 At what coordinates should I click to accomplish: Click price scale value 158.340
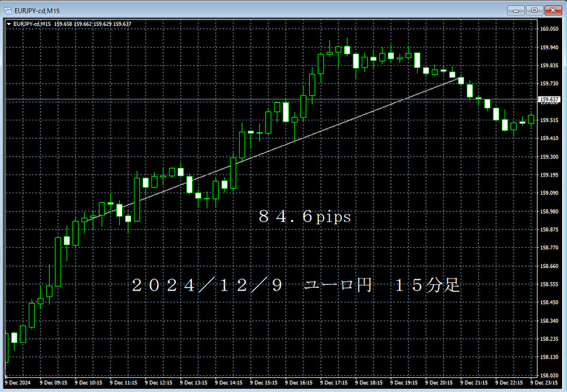point(549,321)
